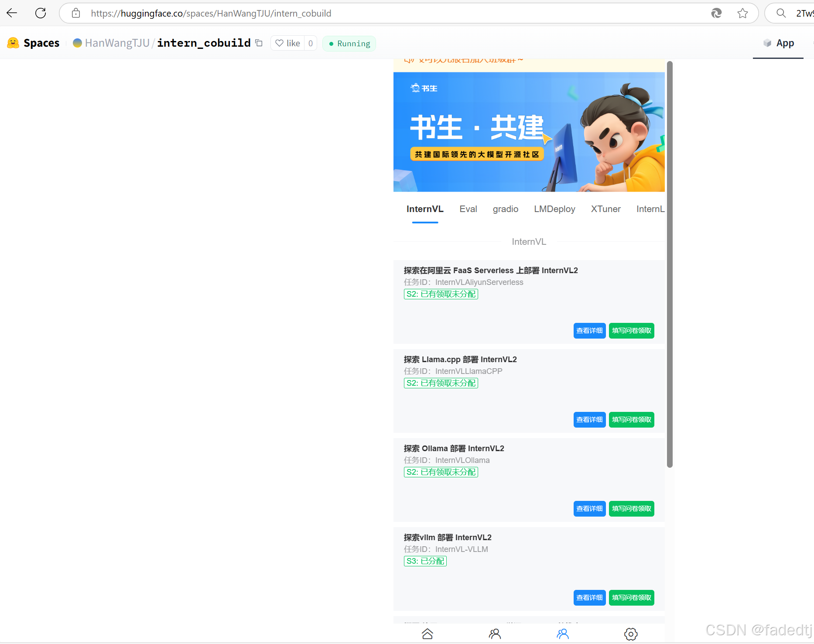Click task ID 'InternVLAliyunServerless'
This screenshot has height=644, width=814.
coord(479,282)
